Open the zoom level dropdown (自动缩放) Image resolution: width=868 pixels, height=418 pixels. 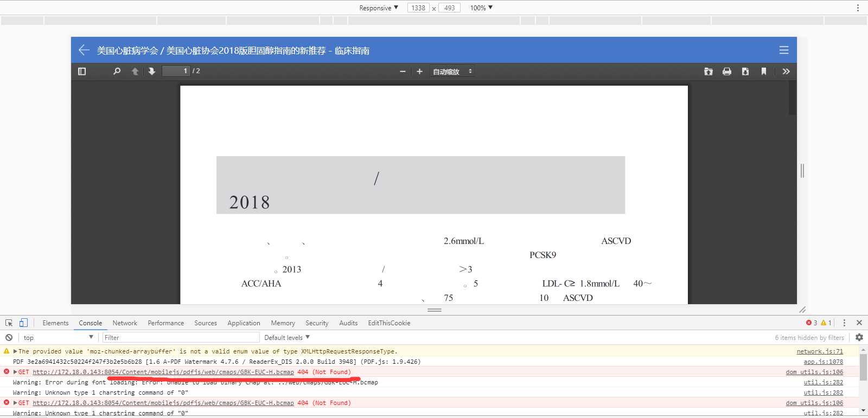(x=452, y=72)
